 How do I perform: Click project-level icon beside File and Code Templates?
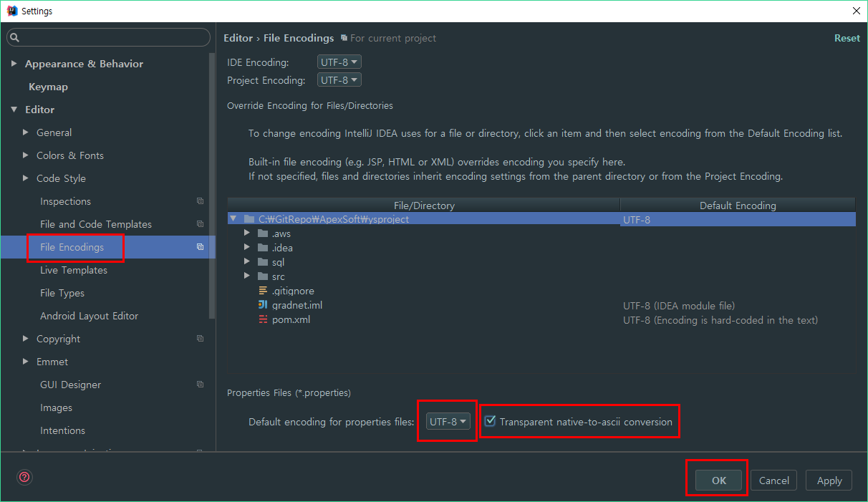click(201, 224)
